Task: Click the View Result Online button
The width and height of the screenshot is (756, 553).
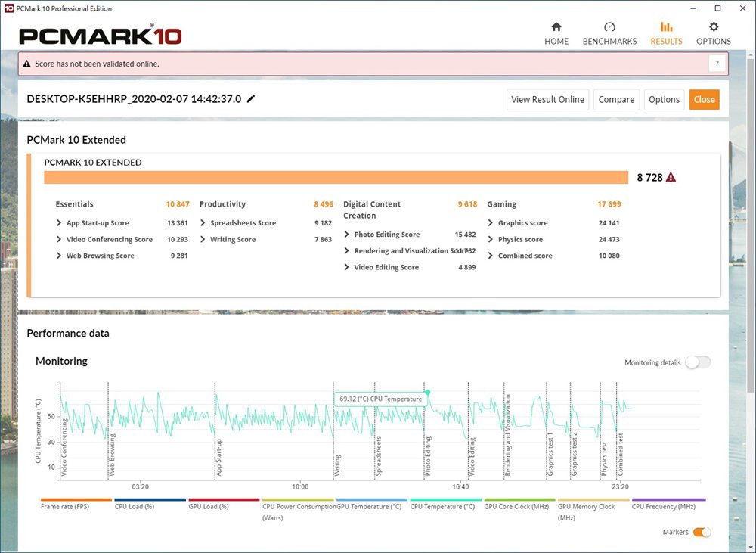Action: (547, 99)
